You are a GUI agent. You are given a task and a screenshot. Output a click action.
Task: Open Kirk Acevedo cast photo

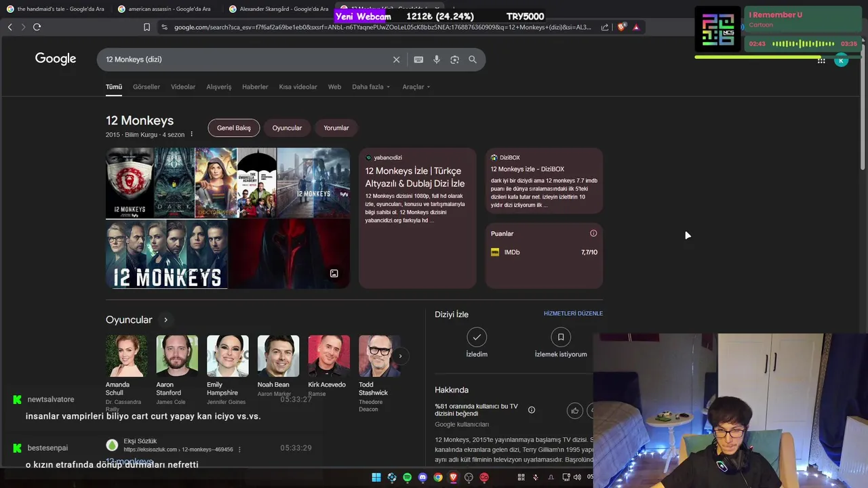(329, 356)
